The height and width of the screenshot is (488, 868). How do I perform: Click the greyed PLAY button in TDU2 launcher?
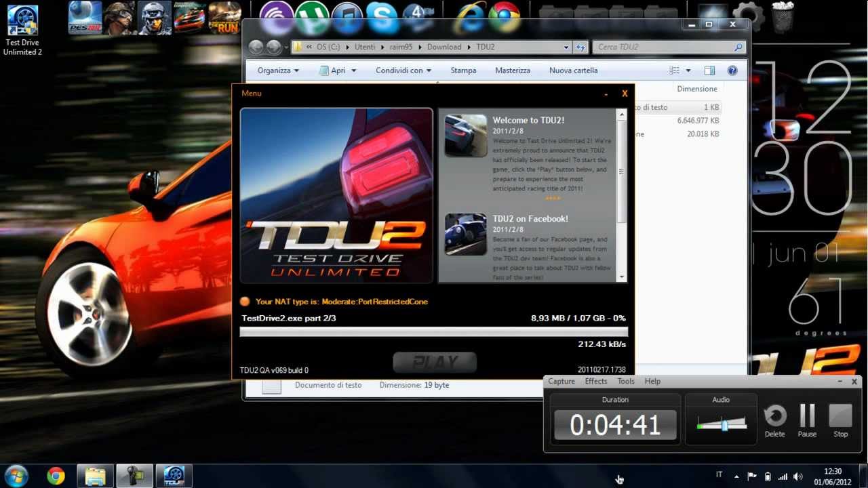click(435, 363)
